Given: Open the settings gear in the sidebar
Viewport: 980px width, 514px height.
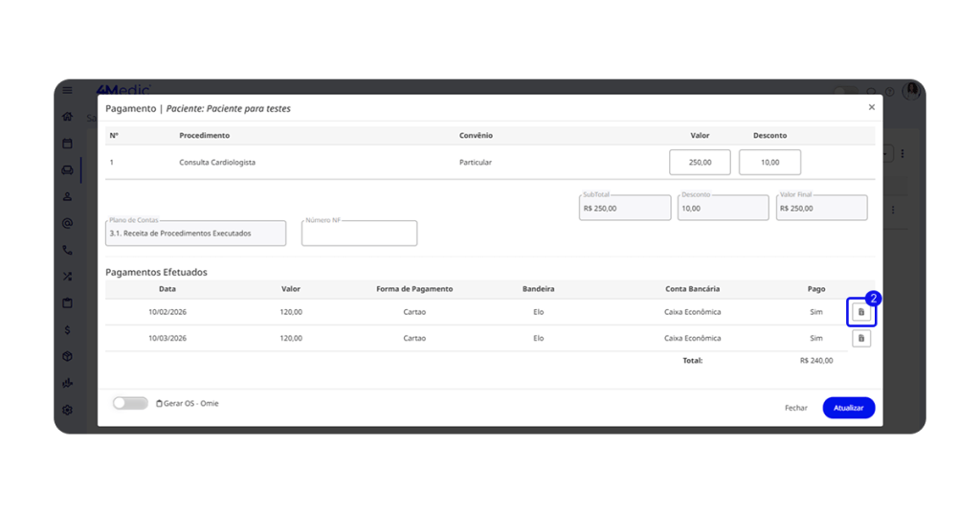Looking at the screenshot, I should point(67,410).
